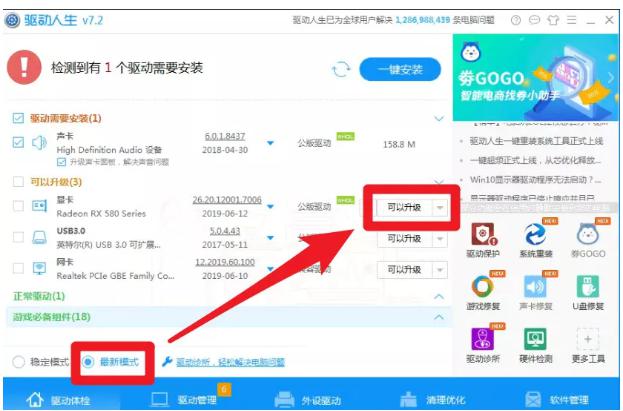The width and height of the screenshot is (623, 411).
Task: Open 可以升级 dropdown arrow for 网卡 row
Action: [440, 270]
